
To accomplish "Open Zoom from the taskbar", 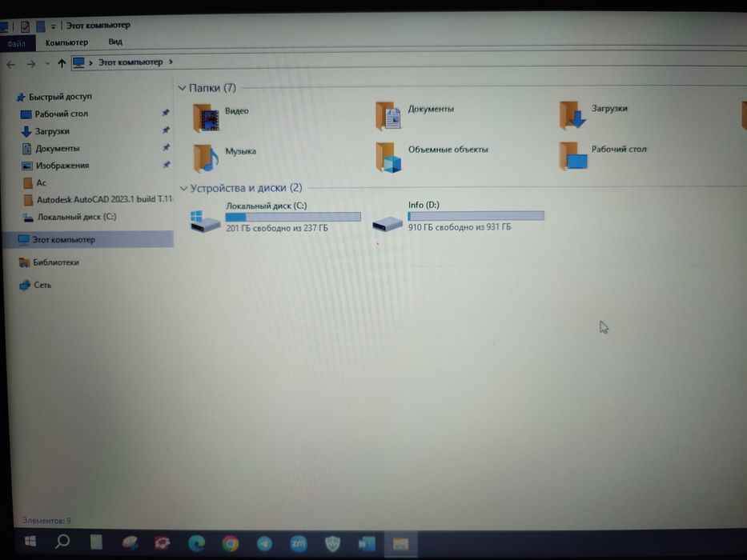I will tap(298, 543).
